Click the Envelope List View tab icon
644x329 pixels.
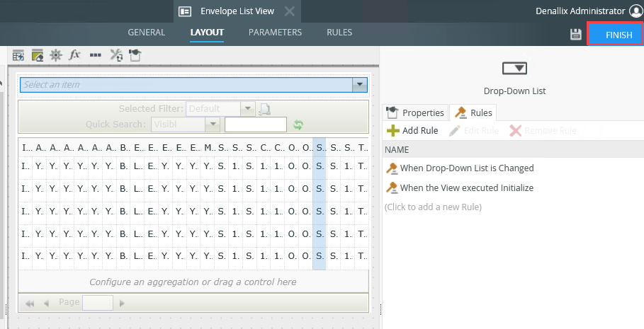pos(185,11)
